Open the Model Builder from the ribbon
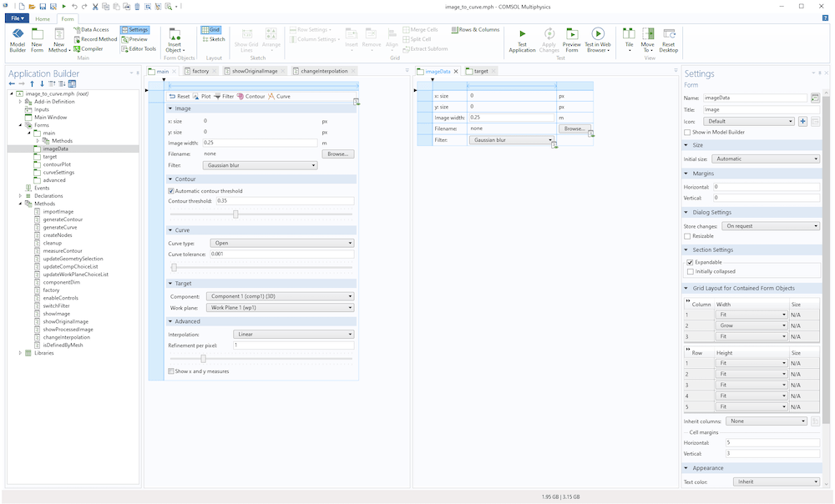 coord(18,39)
